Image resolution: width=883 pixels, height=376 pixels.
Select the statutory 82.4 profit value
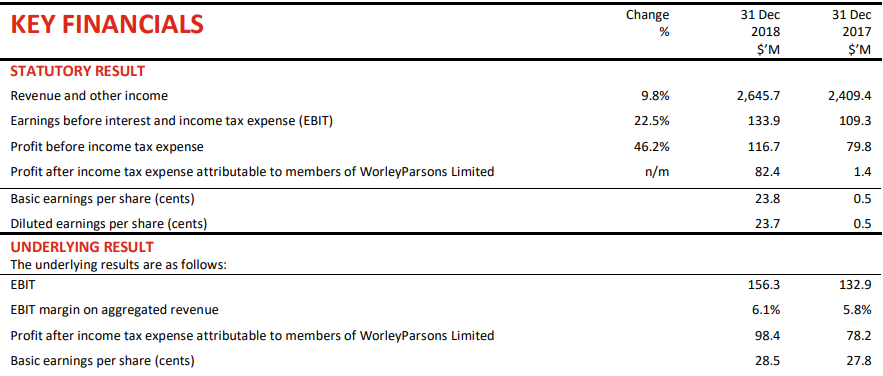[x=768, y=172]
